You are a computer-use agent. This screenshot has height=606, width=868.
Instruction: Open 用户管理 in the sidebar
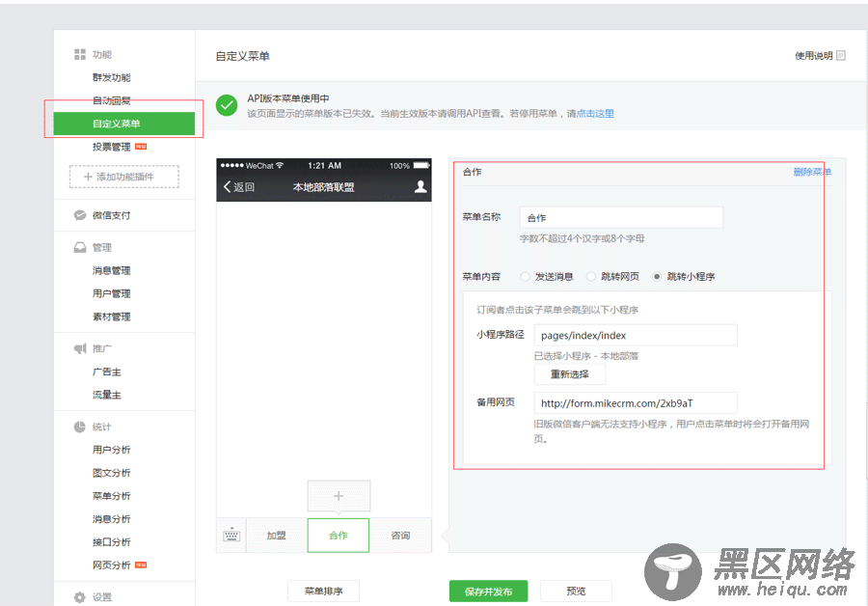[111, 293]
